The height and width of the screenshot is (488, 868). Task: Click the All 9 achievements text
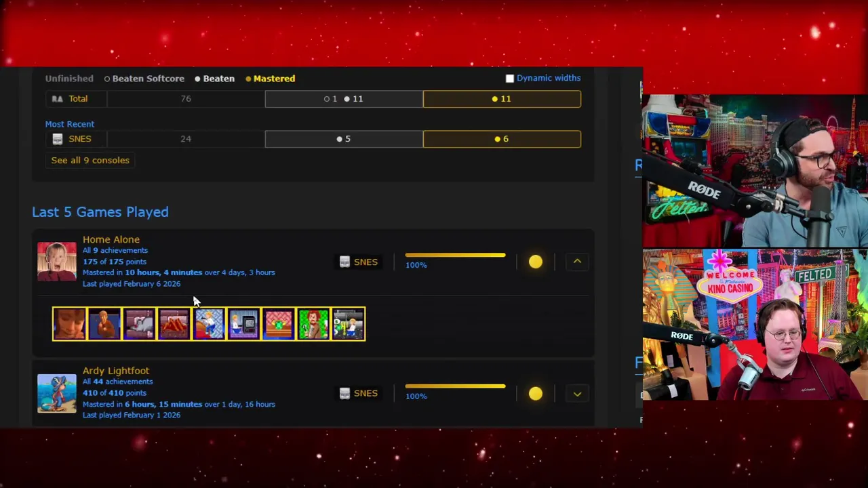pyautogui.click(x=115, y=251)
